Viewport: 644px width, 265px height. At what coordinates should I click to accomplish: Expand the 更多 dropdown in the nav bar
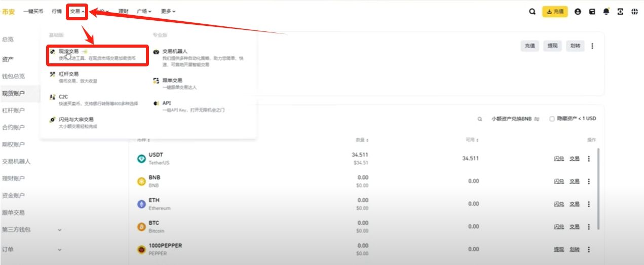[168, 11]
